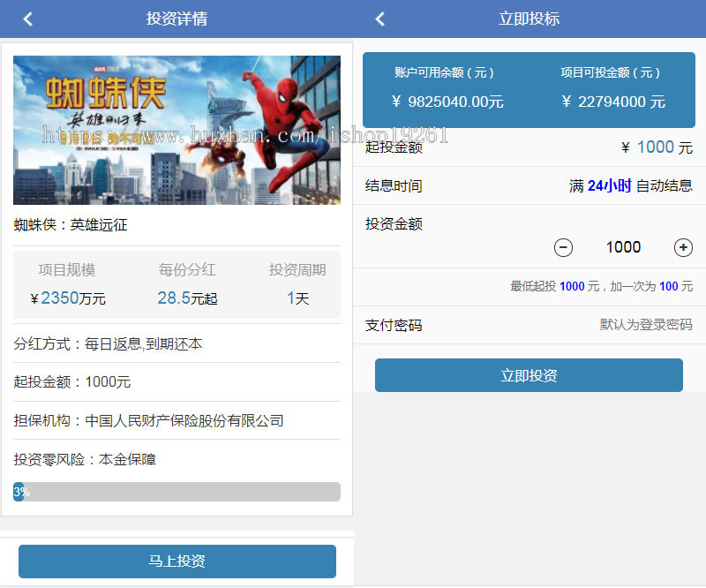Click the 投资周期 1天 value
This screenshot has width=706, height=588.
point(297,298)
